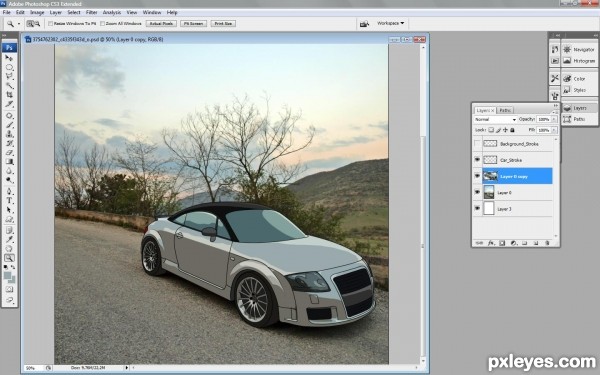Select the Magic Wand tool

click(x=9, y=86)
